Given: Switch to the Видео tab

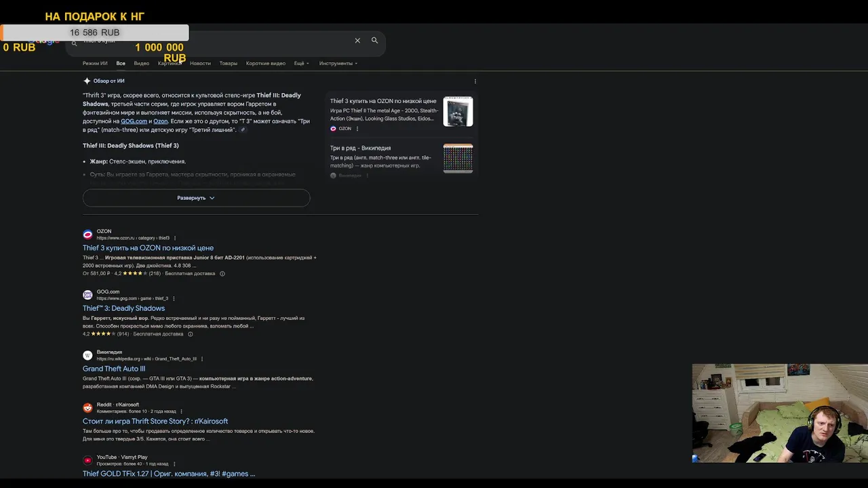Looking at the screenshot, I should (142, 64).
